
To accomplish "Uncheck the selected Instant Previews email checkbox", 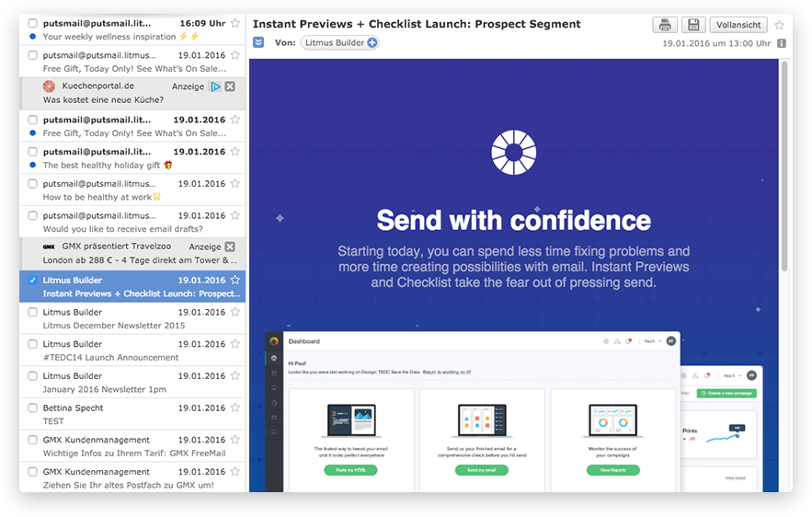I will tap(32, 281).
